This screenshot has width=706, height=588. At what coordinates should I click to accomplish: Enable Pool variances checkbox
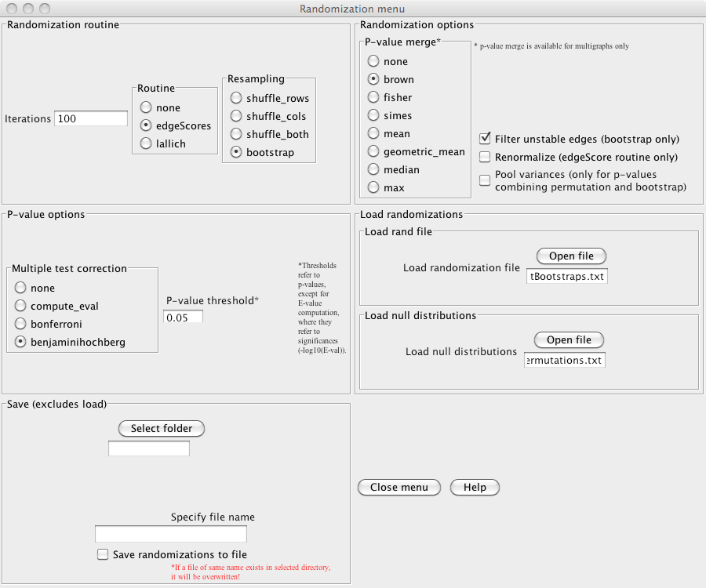point(485,180)
